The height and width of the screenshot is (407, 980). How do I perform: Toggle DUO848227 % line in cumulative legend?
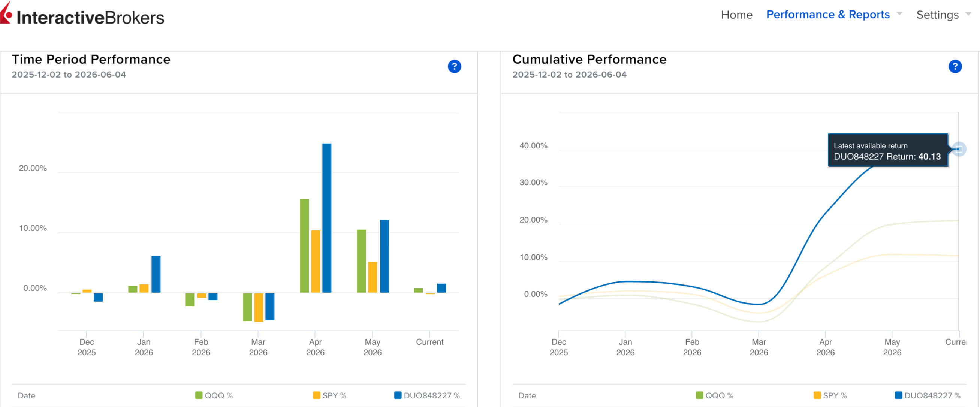pos(928,395)
